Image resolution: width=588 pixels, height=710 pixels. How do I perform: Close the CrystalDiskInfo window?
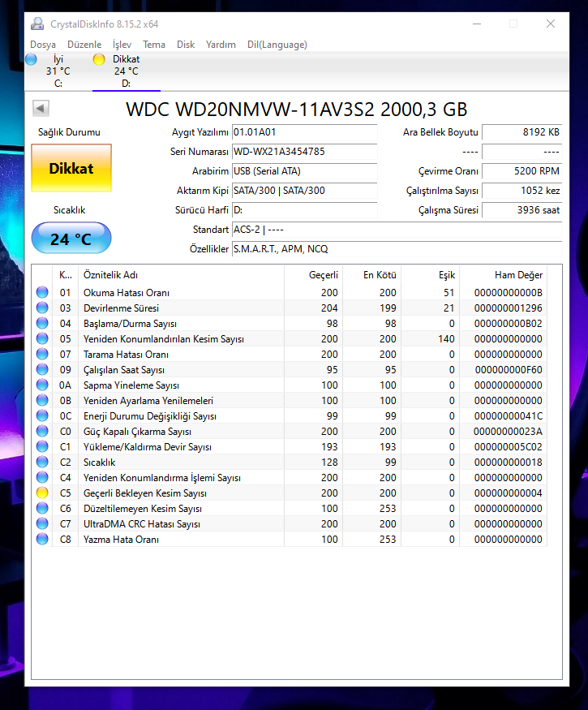(551, 24)
